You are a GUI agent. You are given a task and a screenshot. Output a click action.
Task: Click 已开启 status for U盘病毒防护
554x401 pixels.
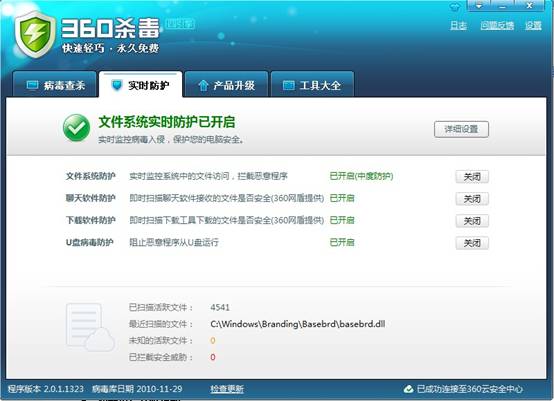(x=342, y=242)
